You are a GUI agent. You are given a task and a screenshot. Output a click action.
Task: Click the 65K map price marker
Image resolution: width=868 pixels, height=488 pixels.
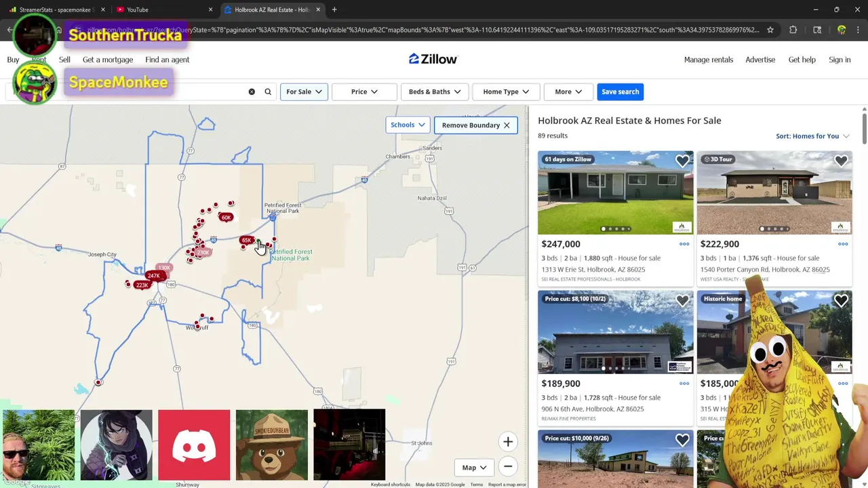(246, 240)
